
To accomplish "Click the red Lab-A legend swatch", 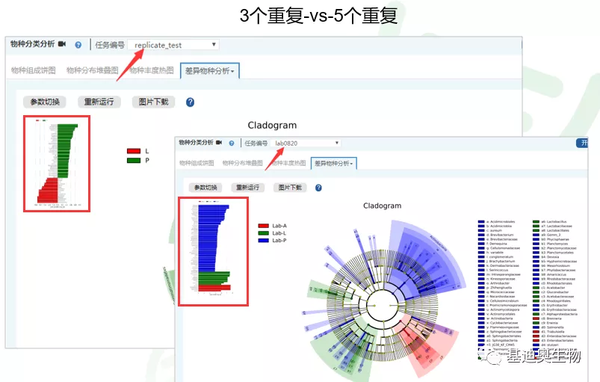I will pyautogui.click(x=264, y=226).
